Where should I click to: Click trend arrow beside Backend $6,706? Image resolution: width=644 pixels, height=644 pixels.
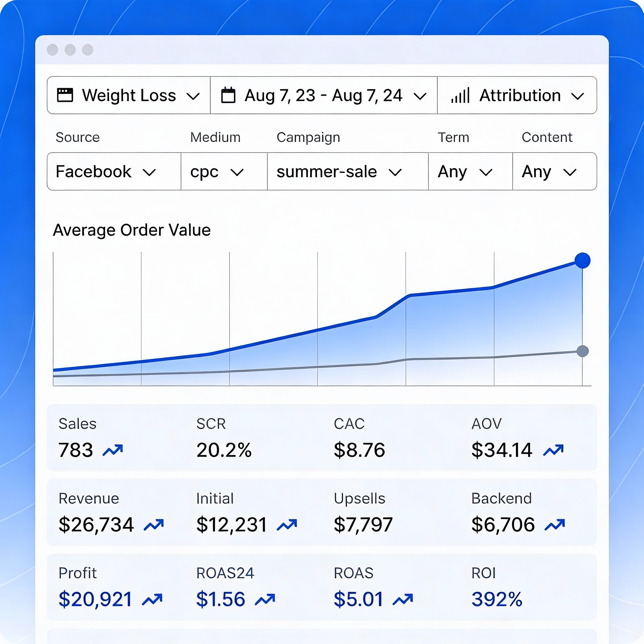(x=555, y=525)
